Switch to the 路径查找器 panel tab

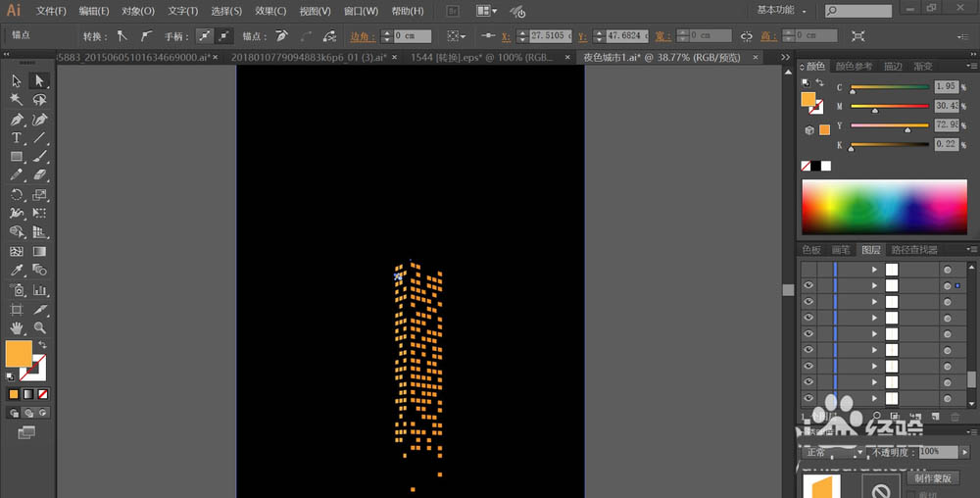tap(913, 250)
